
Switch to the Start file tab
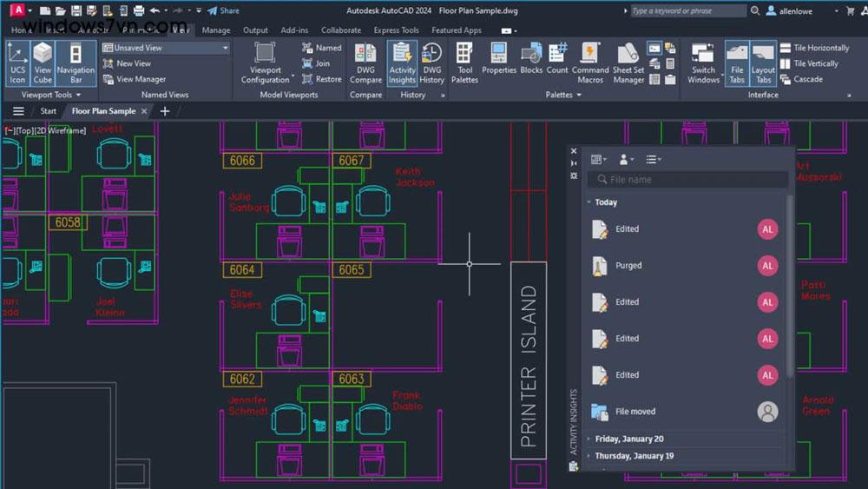coord(48,111)
